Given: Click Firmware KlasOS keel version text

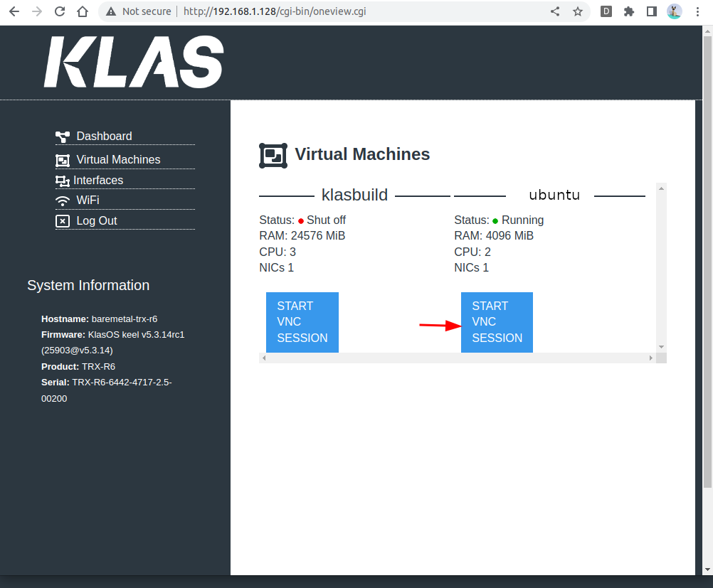Looking at the screenshot, I should [x=112, y=342].
